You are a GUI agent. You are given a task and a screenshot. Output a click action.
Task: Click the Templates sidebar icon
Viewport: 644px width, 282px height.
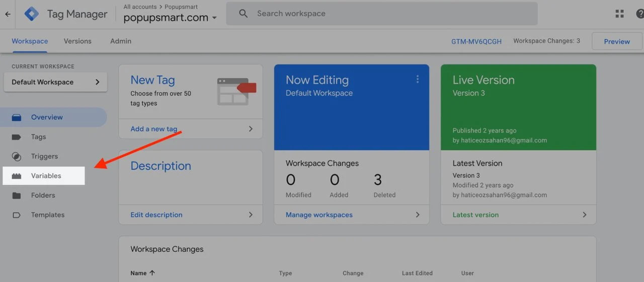[x=17, y=215]
